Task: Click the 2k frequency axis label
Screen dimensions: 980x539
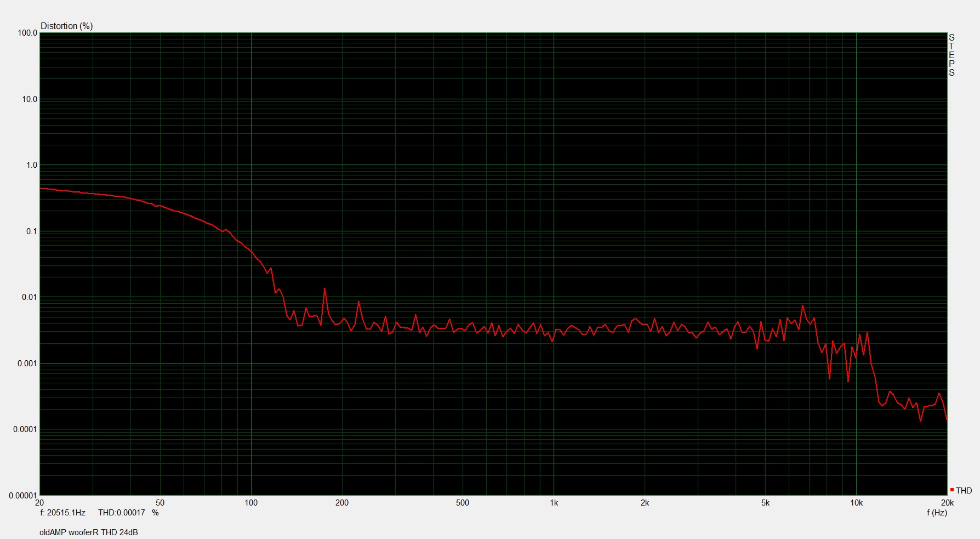Action: pyautogui.click(x=645, y=503)
